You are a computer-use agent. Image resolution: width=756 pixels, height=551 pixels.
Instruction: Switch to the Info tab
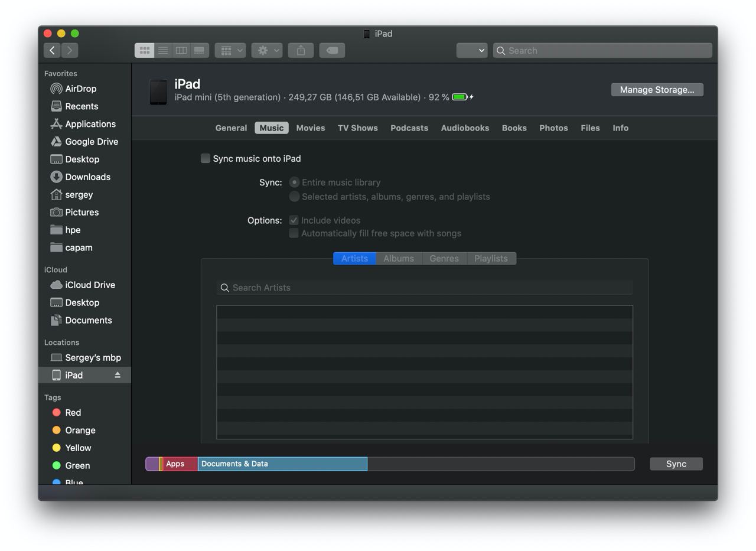coord(620,128)
